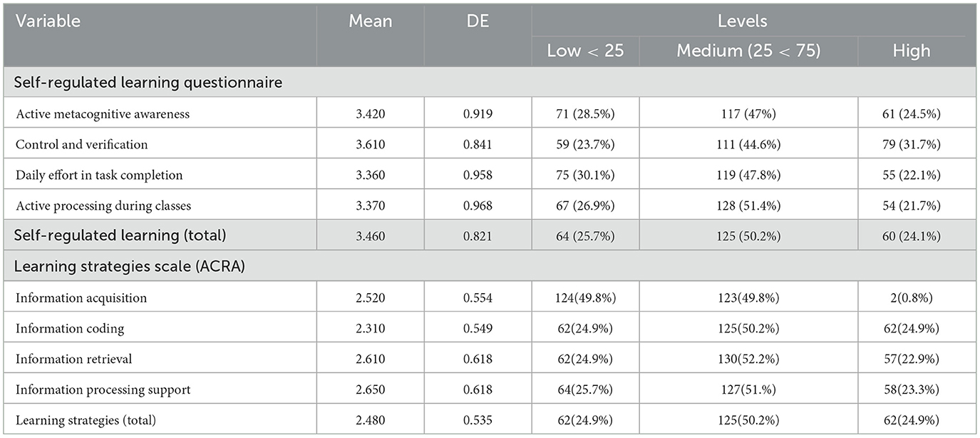Click the Self-regulated learning questionnaire section row
The height and width of the screenshot is (438, 980).
[x=149, y=83]
